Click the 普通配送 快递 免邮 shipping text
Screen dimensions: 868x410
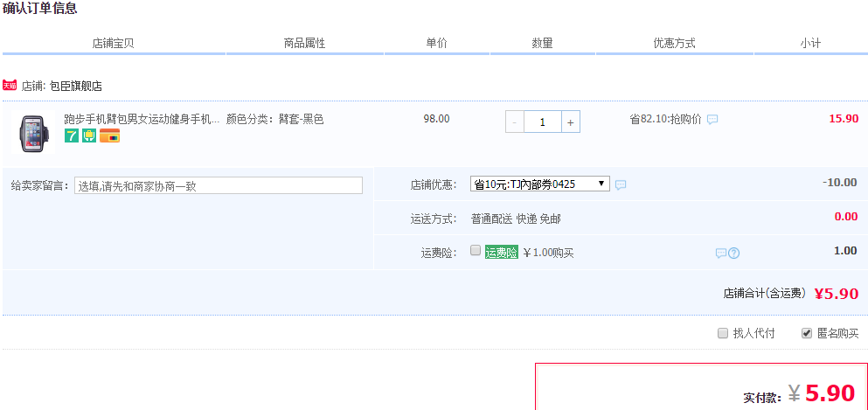[516, 219]
